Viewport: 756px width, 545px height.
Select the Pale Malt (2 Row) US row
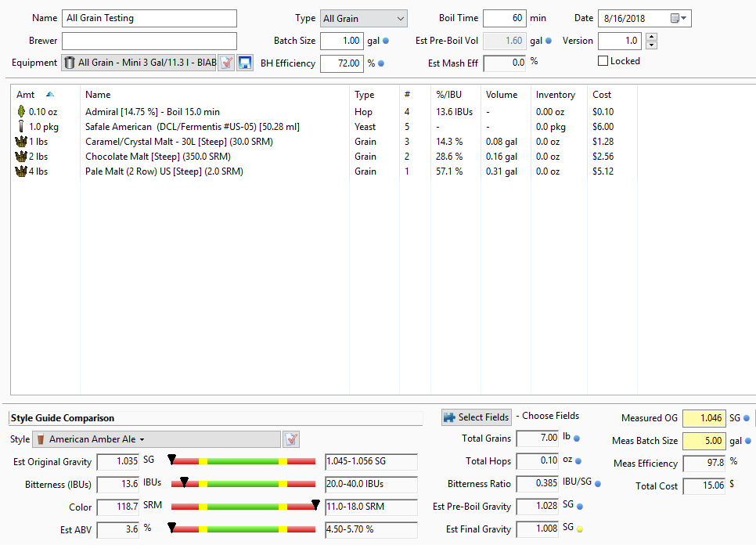pyautogui.click(x=164, y=171)
